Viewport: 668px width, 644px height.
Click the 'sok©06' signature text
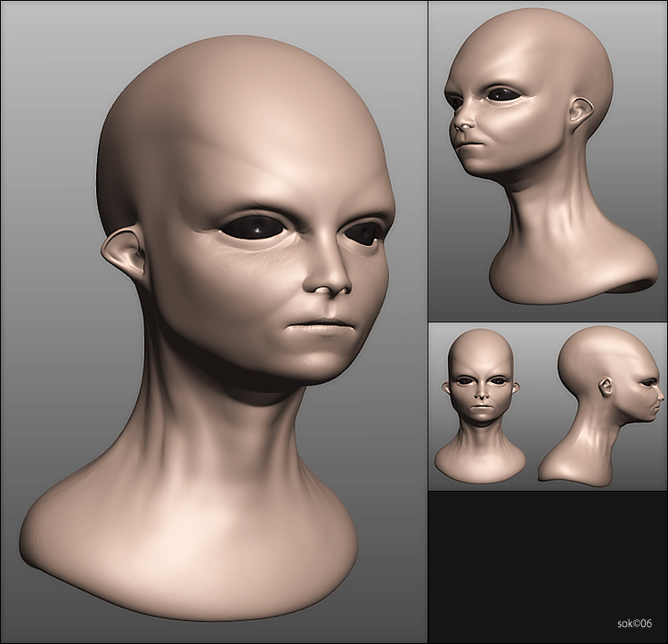tap(634, 624)
